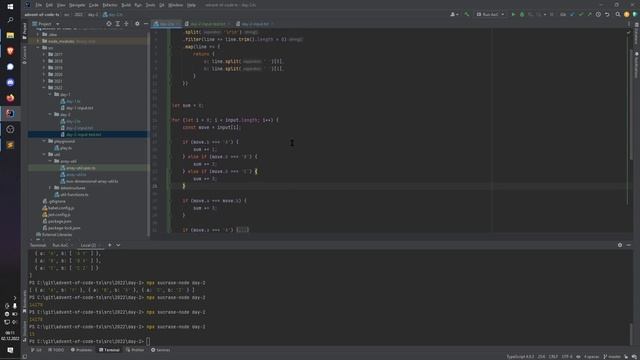This screenshot has width=640, height=360.
Task: Expand the node_modules folder
Action: point(38,41)
